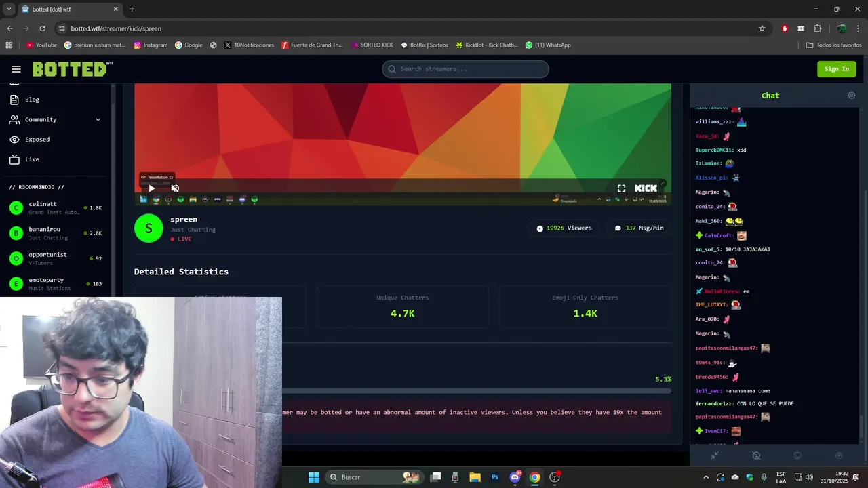
Task: Click the 5.3% progress bar
Action: tap(477, 391)
